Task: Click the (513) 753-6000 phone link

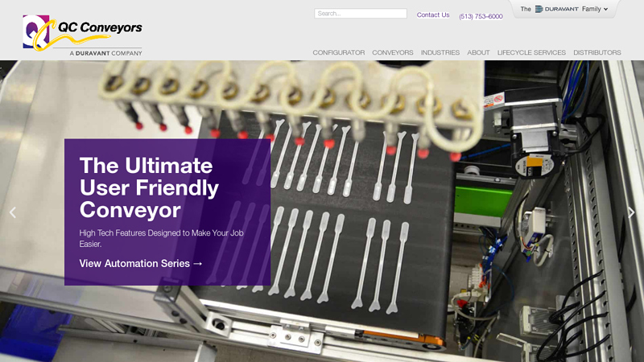Action: (x=481, y=16)
